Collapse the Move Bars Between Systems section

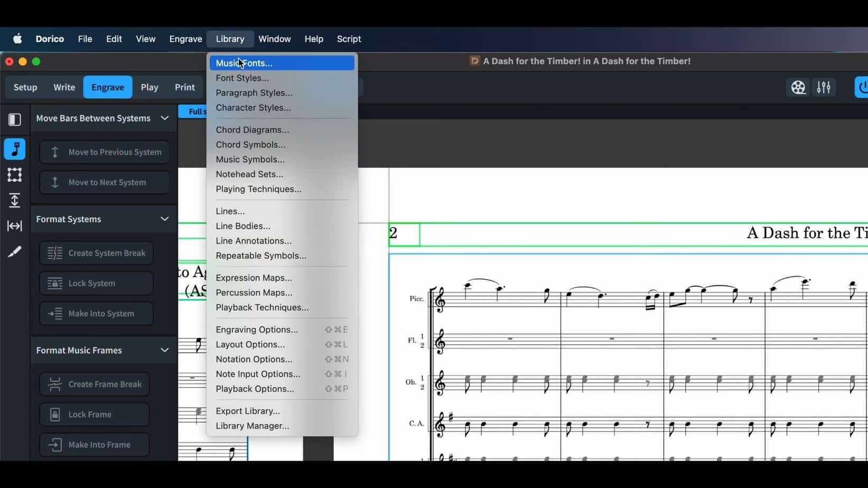coord(164,118)
